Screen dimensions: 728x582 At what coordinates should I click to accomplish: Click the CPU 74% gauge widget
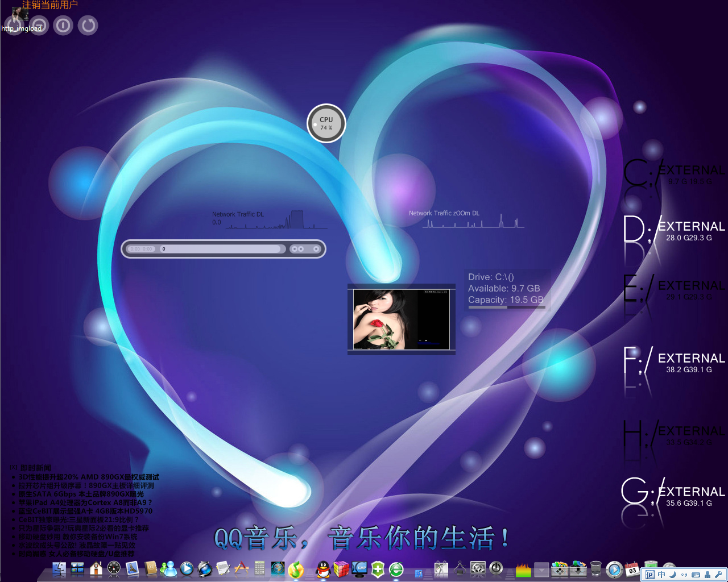tap(326, 123)
